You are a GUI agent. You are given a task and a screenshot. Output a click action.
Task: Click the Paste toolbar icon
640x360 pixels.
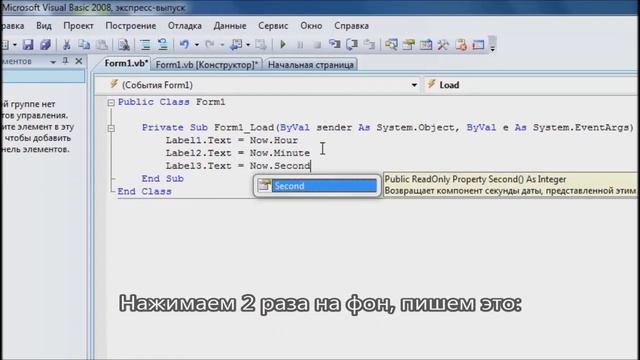pos(102,44)
